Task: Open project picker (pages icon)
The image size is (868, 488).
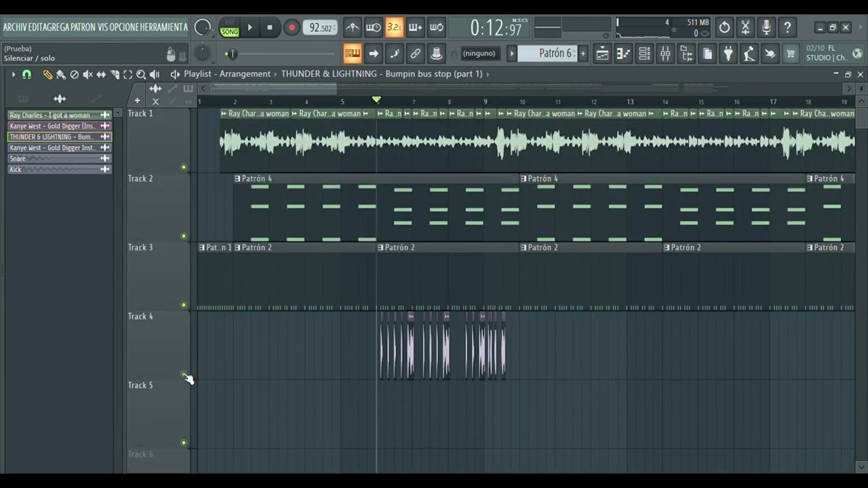Action: [x=707, y=54]
